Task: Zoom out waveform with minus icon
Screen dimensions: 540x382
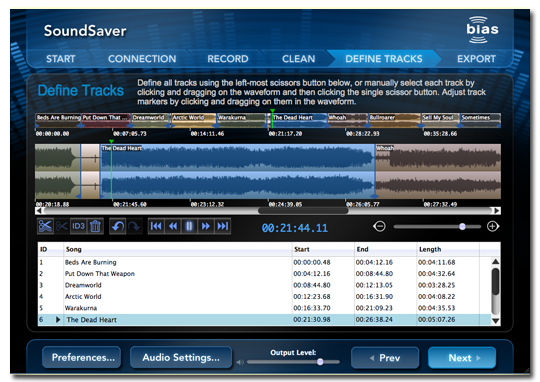Action: pos(380,226)
